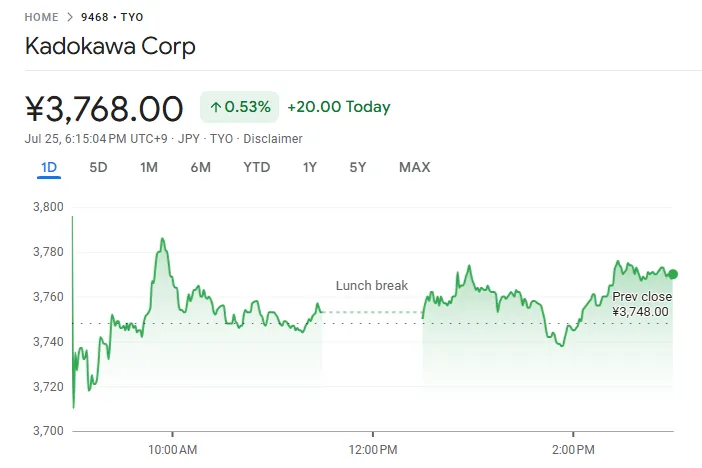702x468 pixels.
Task: Click the Kadokawa Corp title
Action: (x=110, y=46)
